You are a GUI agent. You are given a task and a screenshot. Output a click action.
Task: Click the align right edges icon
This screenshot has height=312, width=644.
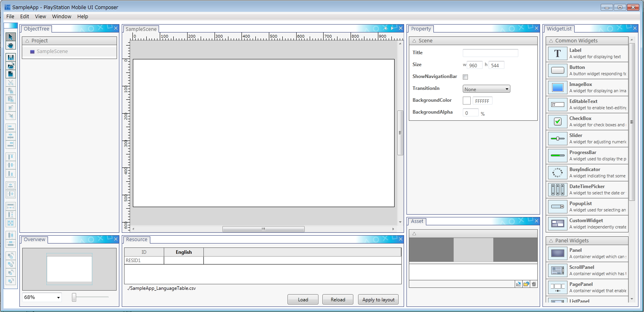pos(11,145)
